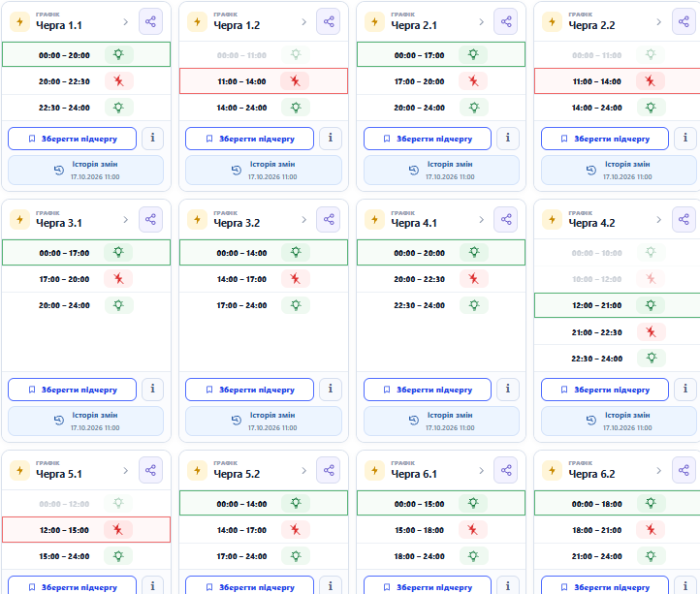Click power-on bulb for 12:00 – 21:00 in Черга 4.2
This screenshot has height=594, width=700.
point(651,305)
